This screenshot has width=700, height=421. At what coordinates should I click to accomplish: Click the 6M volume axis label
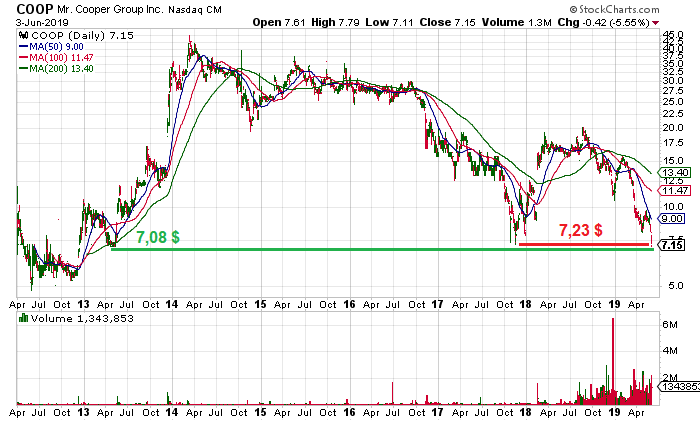[670, 325]
